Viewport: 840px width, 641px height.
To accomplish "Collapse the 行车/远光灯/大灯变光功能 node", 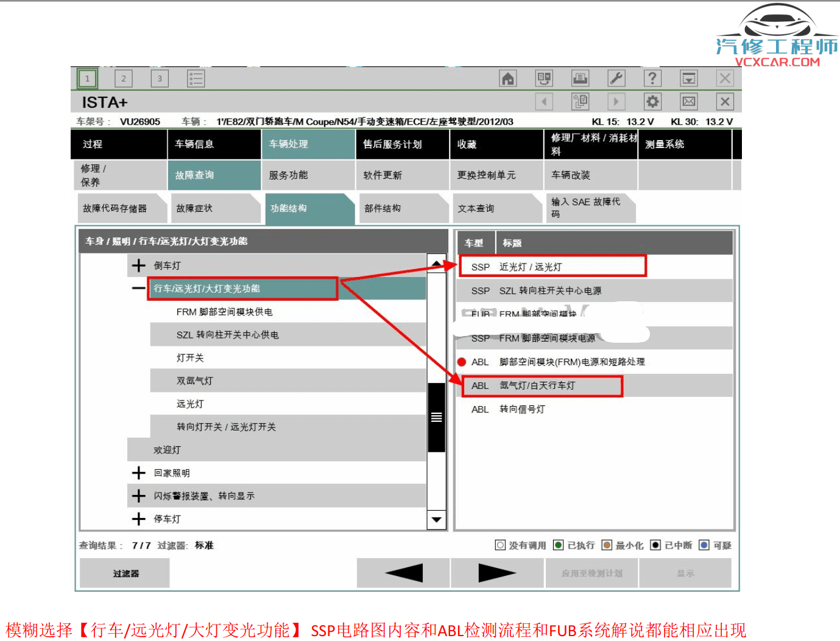I will pyautogui.click(x=138, y=288).
